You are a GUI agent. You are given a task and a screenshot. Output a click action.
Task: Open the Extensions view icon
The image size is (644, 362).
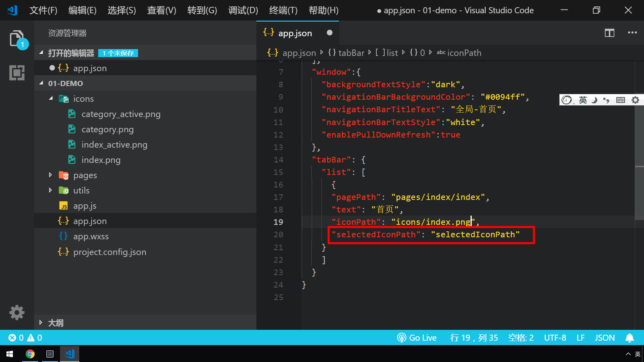17,73
